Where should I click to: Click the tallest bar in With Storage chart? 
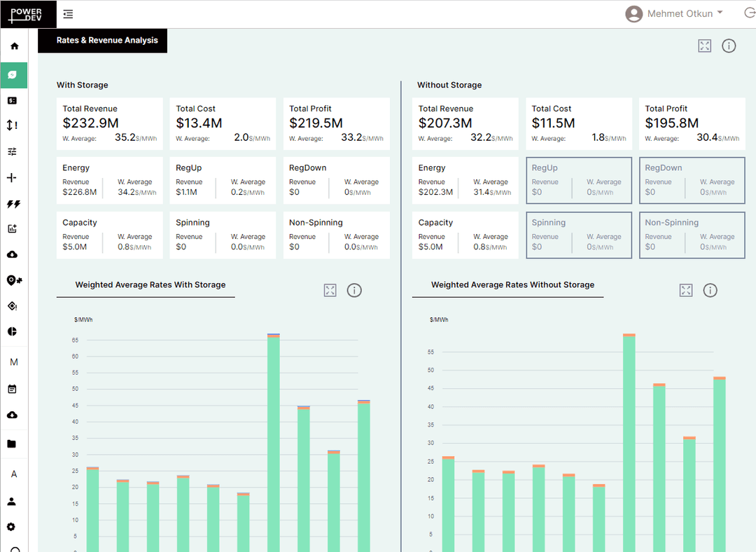(274, 441)
